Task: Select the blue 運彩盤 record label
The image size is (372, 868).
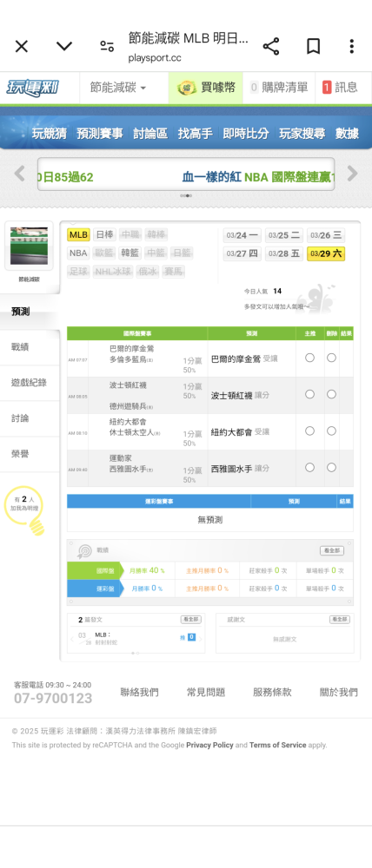Action: tap(94, 589)
